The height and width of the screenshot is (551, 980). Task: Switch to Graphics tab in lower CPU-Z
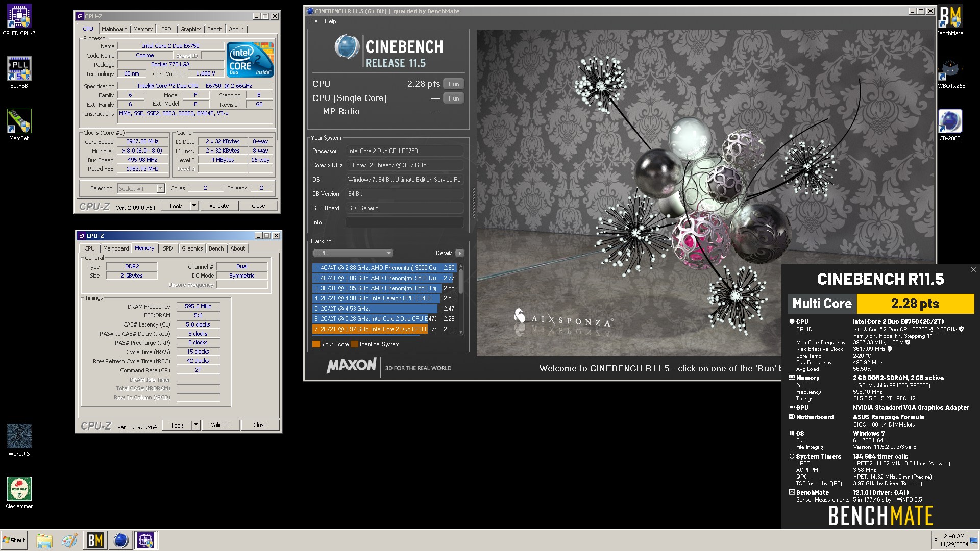192,248
